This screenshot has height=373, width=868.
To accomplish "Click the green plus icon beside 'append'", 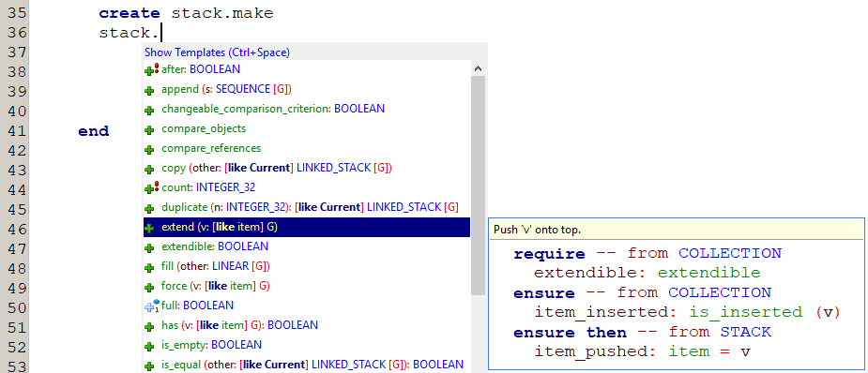I will click(149, 91).
